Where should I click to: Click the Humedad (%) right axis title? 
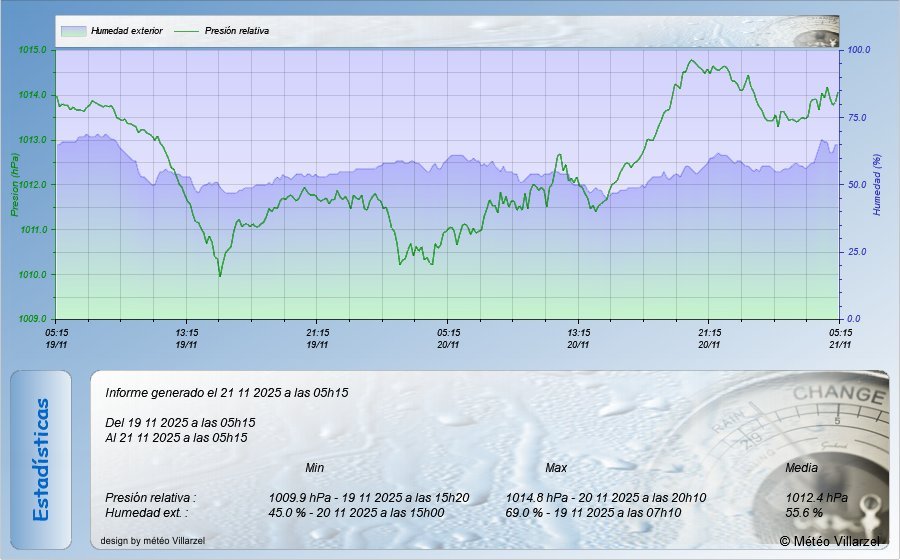tap(876, 185)
